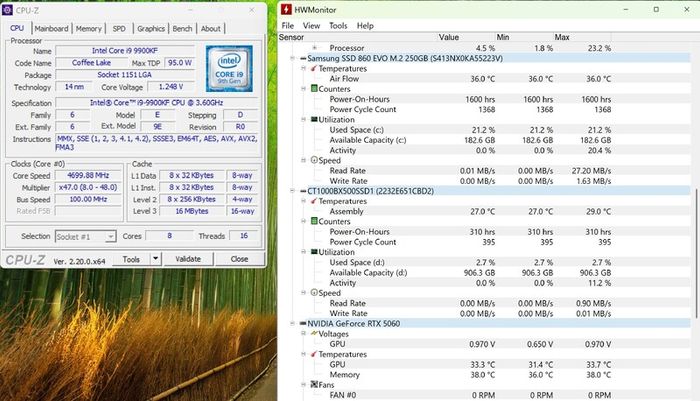Viewport: 700px width, 401px height.
Task: Open the View menu in HWMonitor
Action: click(311, 25)
